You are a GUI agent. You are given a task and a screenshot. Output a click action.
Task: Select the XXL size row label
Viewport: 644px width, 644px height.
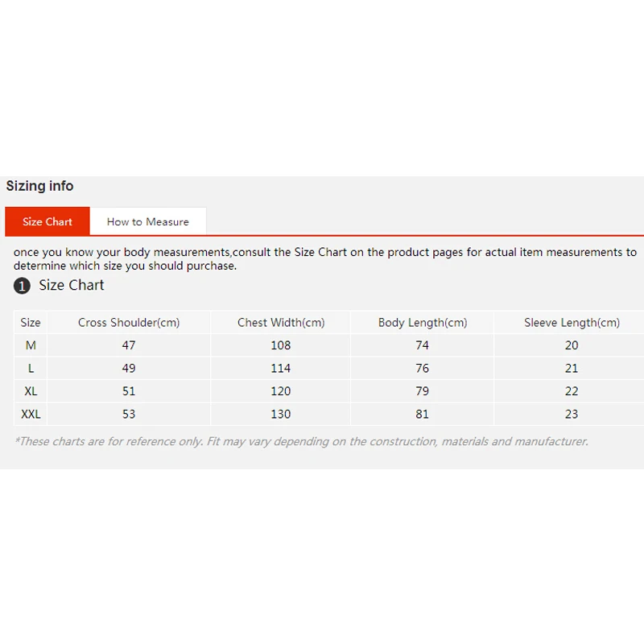31,415
